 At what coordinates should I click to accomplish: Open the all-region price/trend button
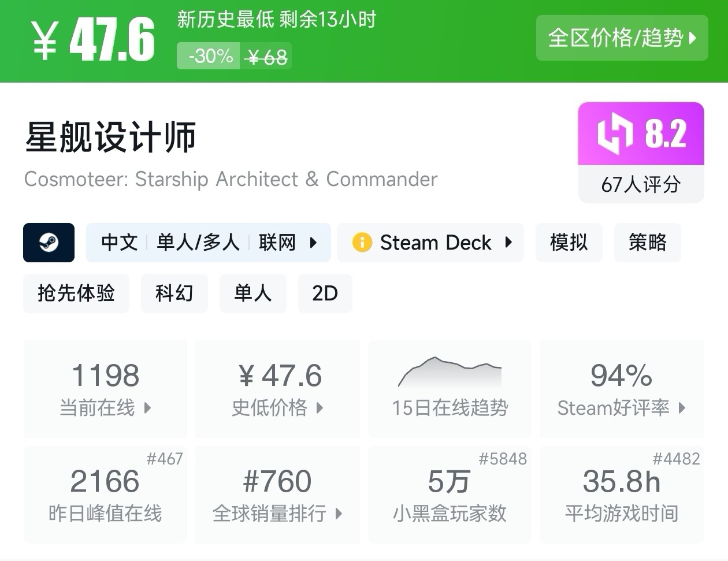[x=622, y=38]
